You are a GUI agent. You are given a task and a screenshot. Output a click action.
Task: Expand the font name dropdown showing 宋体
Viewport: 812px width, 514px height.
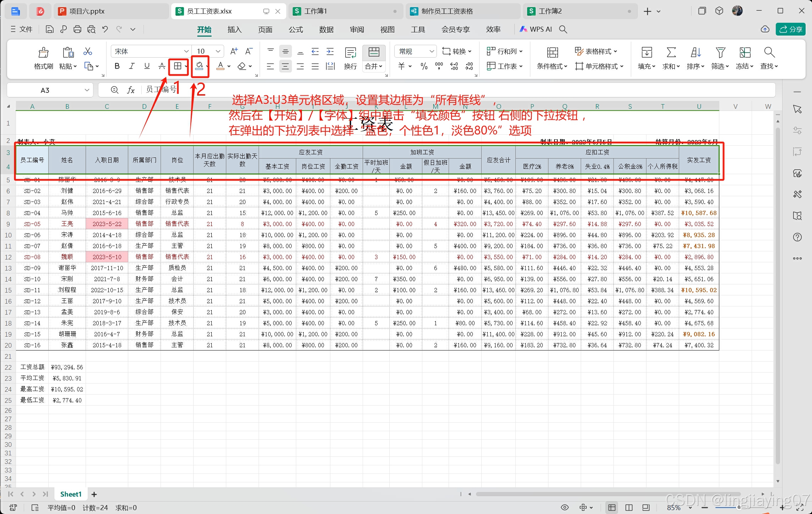pos(186,52)
